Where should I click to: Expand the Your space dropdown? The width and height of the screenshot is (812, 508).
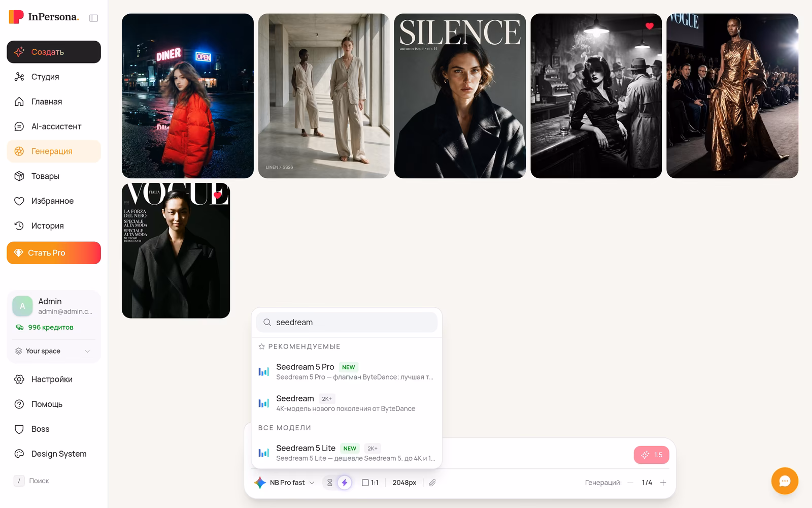click(53, 351)
